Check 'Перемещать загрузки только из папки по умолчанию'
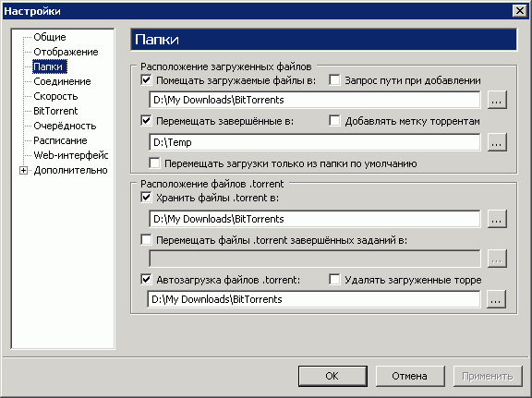The image size is (532, 398). tap(155, 163)
